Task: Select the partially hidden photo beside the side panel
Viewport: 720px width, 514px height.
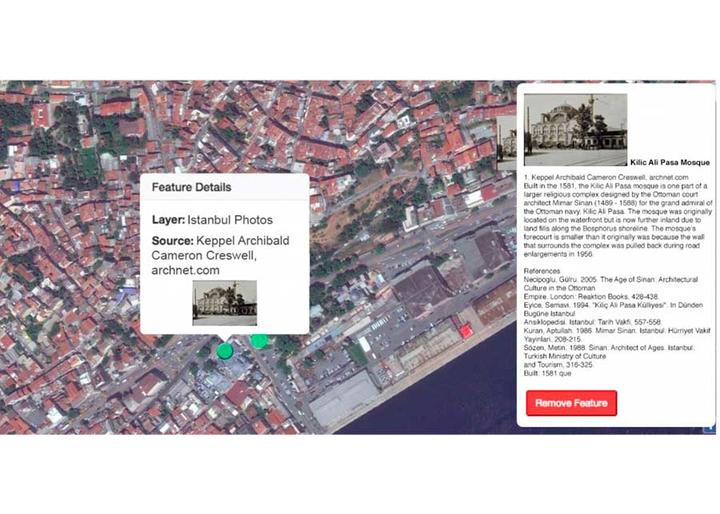Action: pyautogui.click(x=506, y=143)
